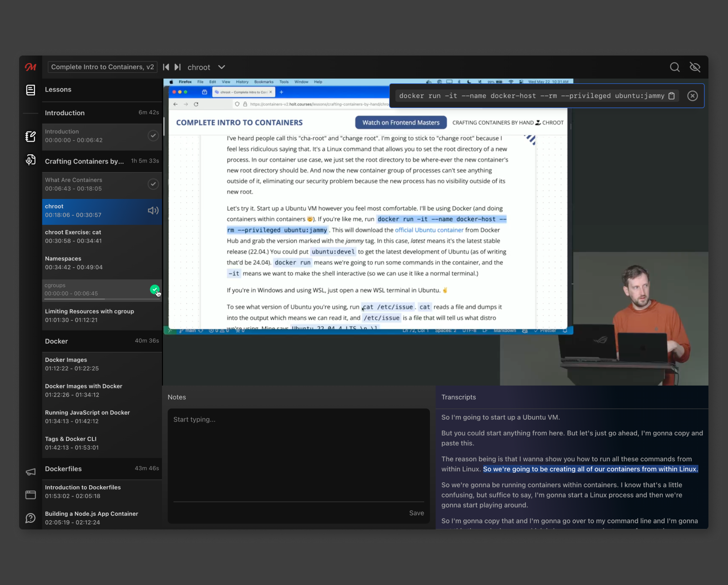Click the Frontend Masters logo icon
This screenshot has width=728, height=585.
coord(30,67)
